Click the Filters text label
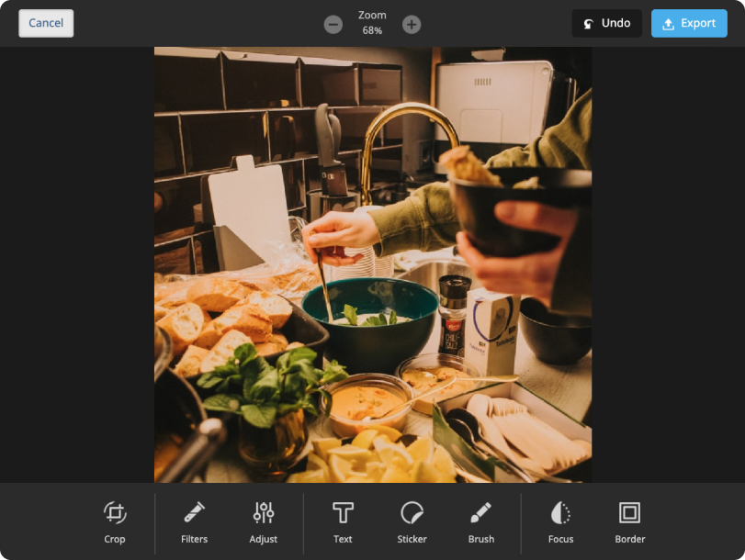This screenshot has width=745, height=560. pyautogui.click(x=194, y=539)
